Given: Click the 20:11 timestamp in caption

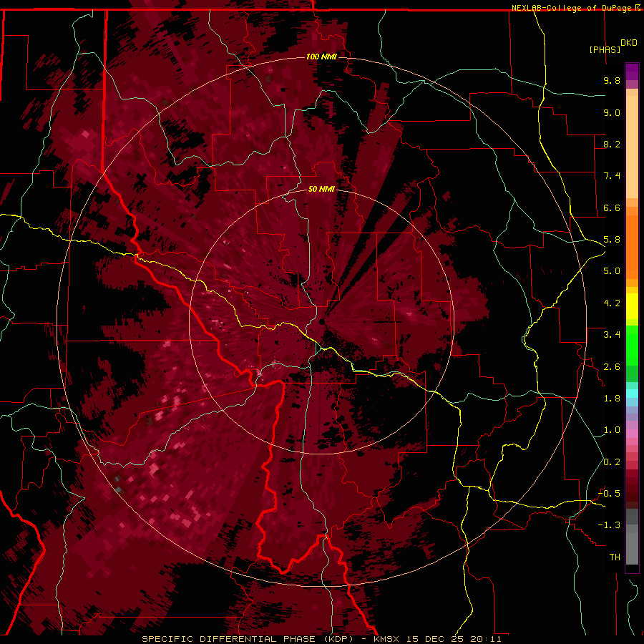Looking at the screenshot, I should [487, 639].
